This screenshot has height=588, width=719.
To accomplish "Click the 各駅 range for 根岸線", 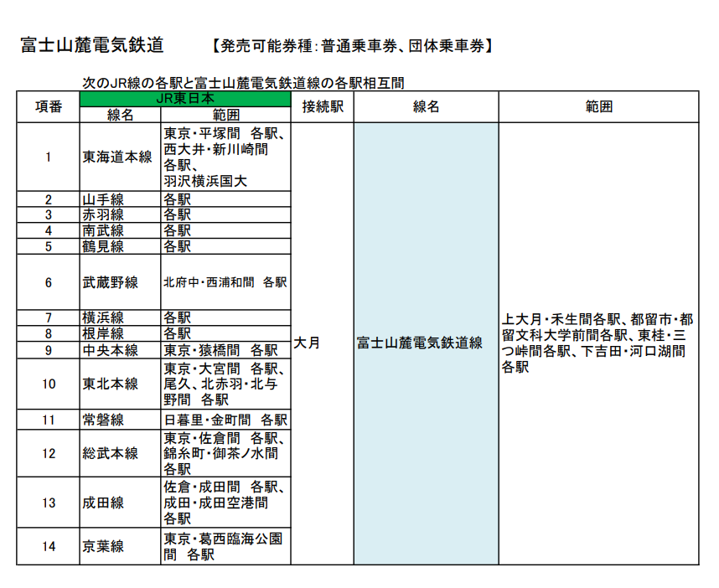I will [x=225, y=333].
